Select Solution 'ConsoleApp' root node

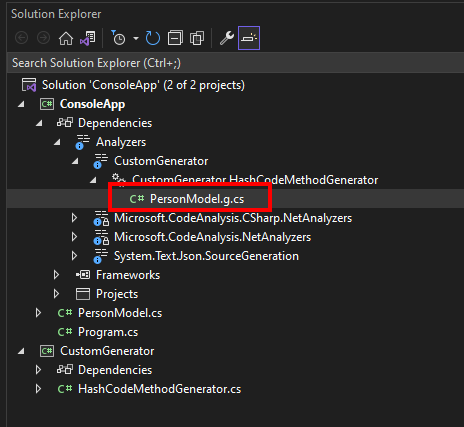[x=143, y=85]
